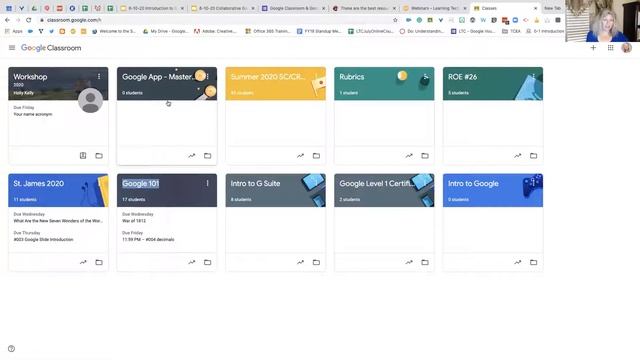
Task: Open the gradebook for the ROE #26 class
Action: click(518, 156)
